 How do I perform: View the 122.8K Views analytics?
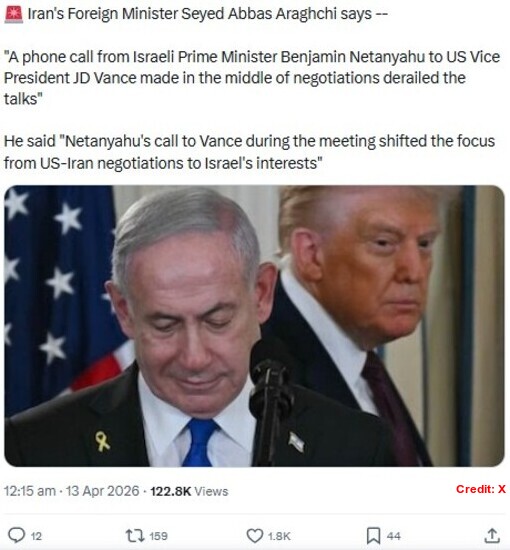(189, 491)
